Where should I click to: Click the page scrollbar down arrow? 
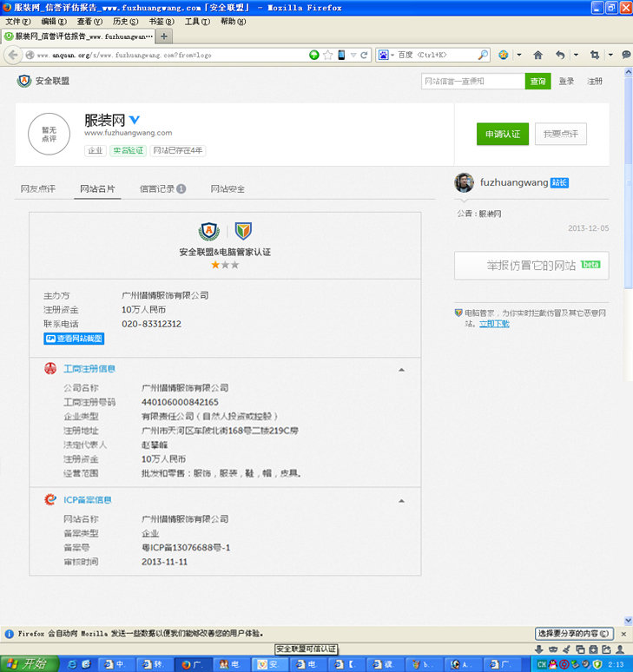[629, 621]
